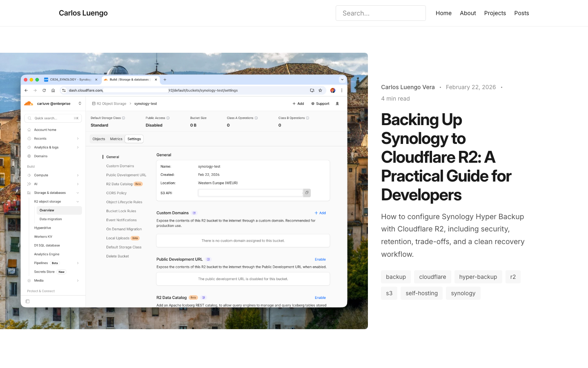
Task: Click the Carlos Luengo site title
Action: click(83, 13)
